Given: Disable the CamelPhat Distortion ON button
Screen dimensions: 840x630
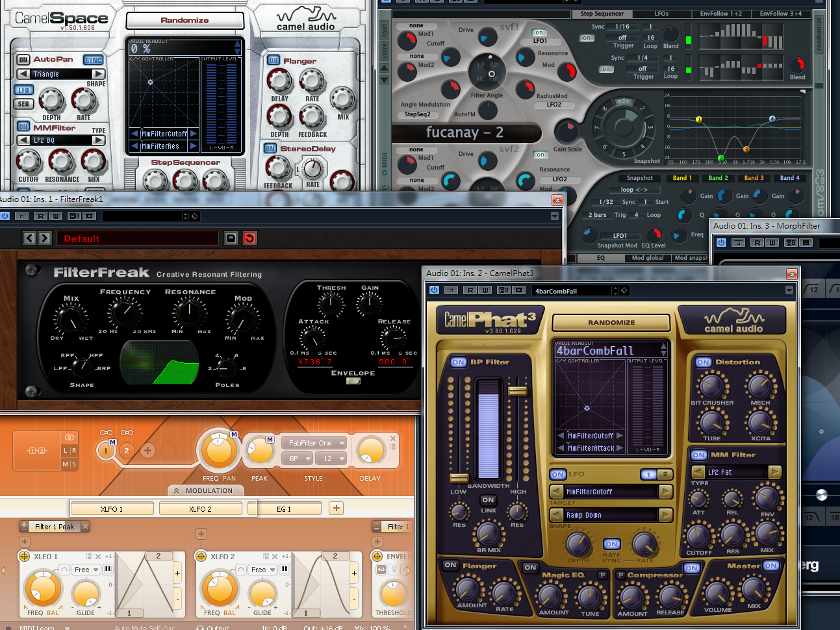Looking at the screenshot, I should [x=703, y=362].
